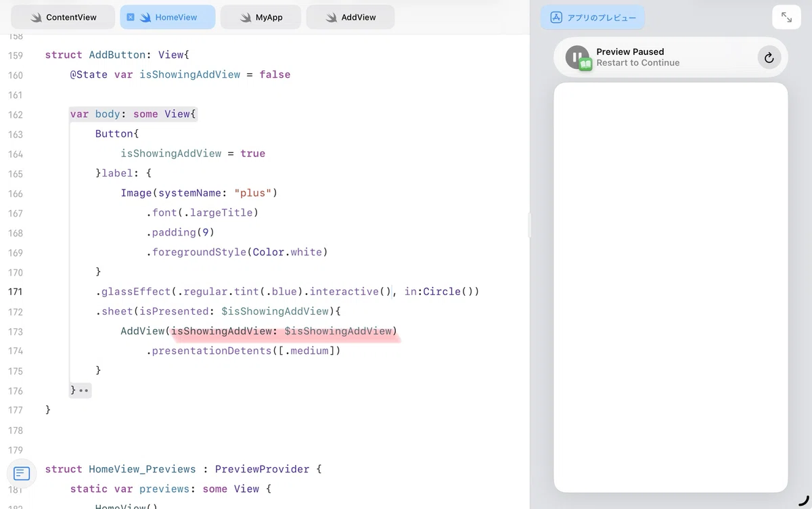Click 'var body: some View{' line
812x509 pixels.
click(x=133, y=114)
